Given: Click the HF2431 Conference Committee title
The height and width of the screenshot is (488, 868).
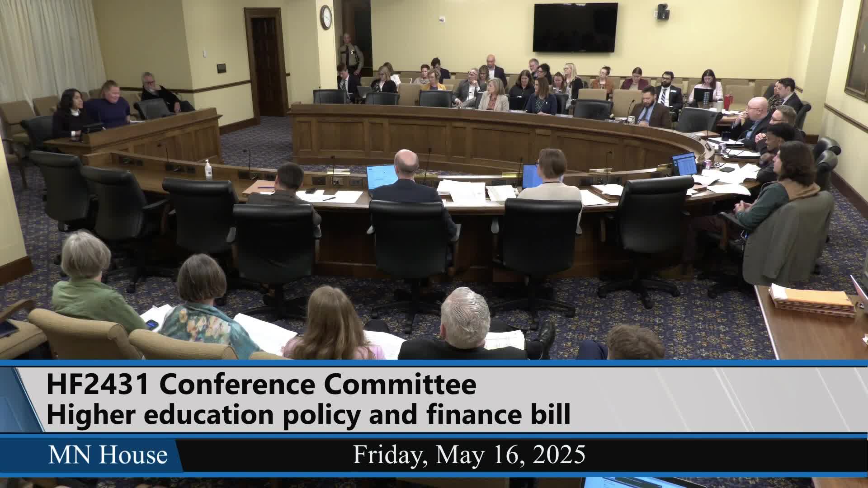Looking at the screenshot, I should [261, 385].
